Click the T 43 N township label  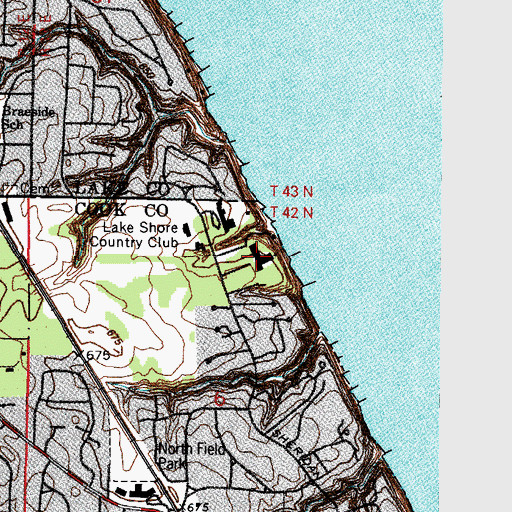(x=292, y=192)
